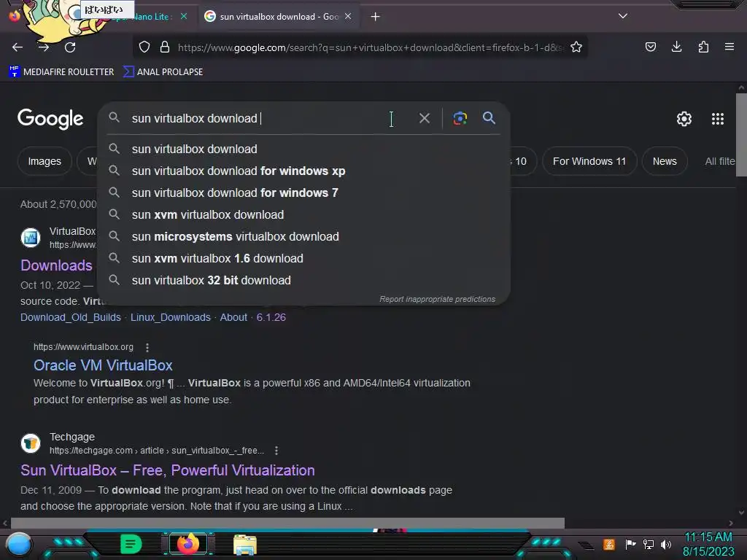Switch to the 'sun virtualbox download' Google tab
This screenshot has height=560, width=747.
(x=278, y=17)
